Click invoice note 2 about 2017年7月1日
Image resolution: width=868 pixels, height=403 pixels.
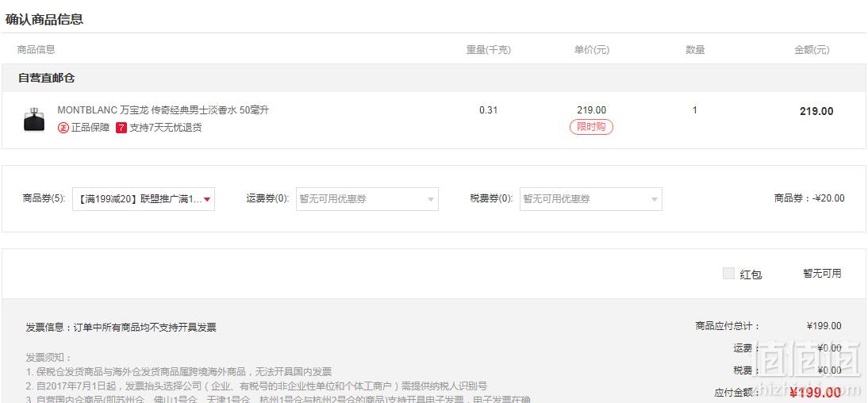click(x=256, y=386)
